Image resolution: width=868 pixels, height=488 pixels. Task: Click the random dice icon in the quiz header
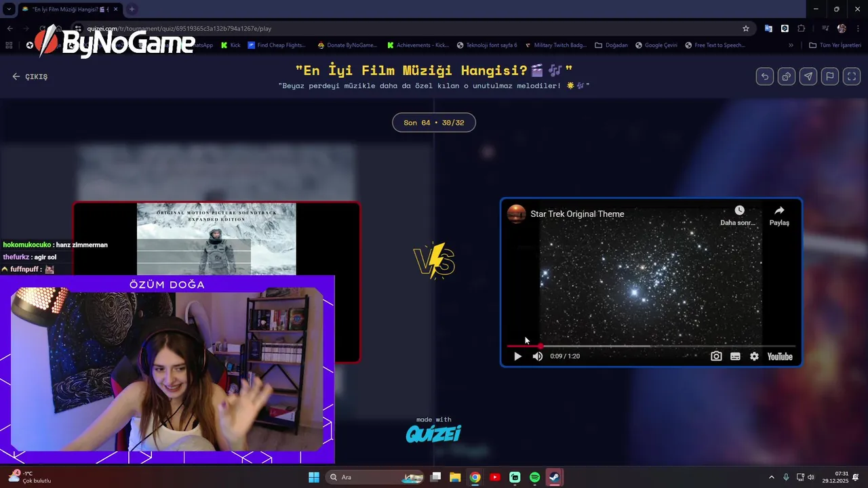[x=787, y=77]
